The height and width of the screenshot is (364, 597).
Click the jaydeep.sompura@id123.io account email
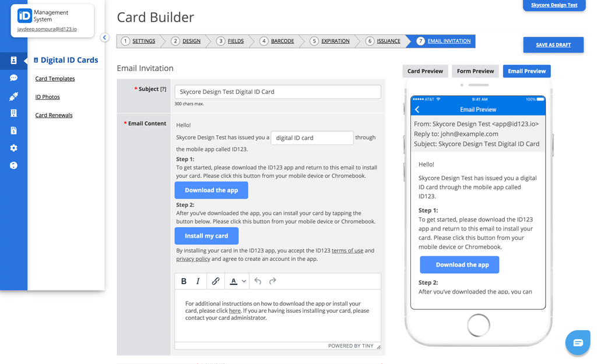[x=47, y=29]
